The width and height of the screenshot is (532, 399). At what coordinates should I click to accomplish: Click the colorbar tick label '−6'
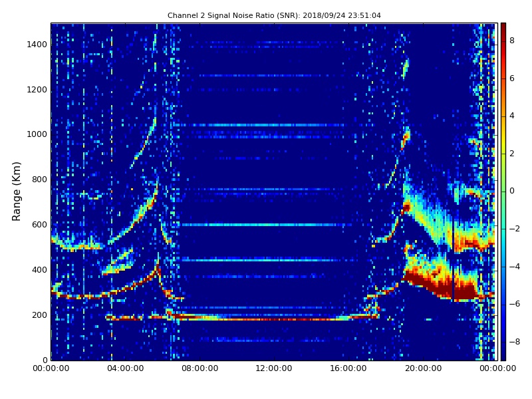515,304
